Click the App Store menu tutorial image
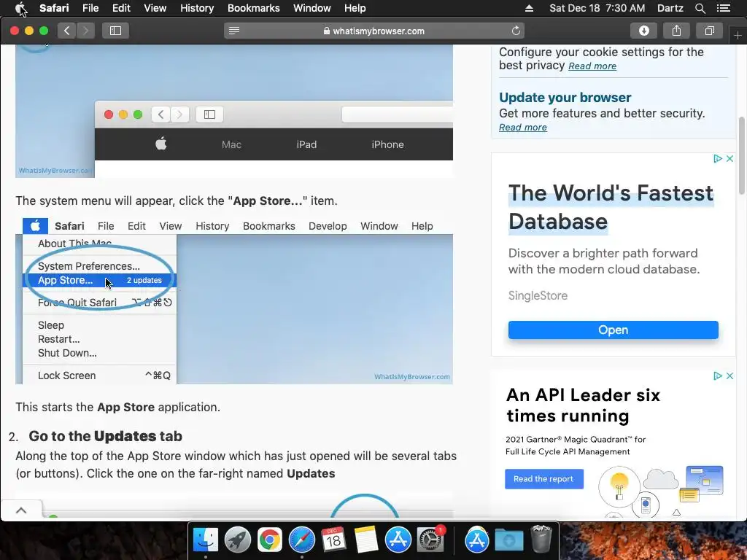Image resolution: width=747 pixels, height=560 pixels. pyautogui.click(x=234, y=301)
